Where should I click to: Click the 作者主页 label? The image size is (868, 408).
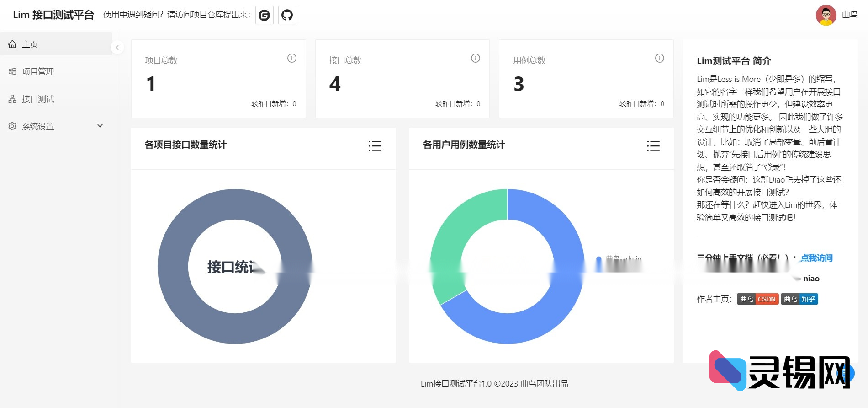tap(715, 299)
